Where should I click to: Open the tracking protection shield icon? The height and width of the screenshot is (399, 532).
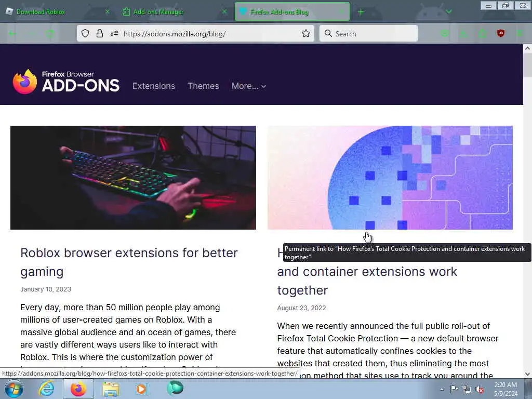(x=85, y=33)
